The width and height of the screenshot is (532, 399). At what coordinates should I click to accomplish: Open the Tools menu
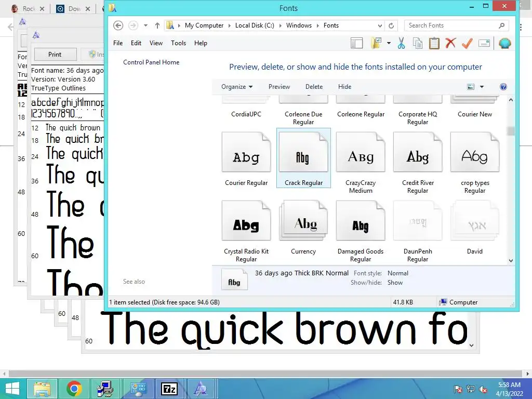click(x=179, y=43)
